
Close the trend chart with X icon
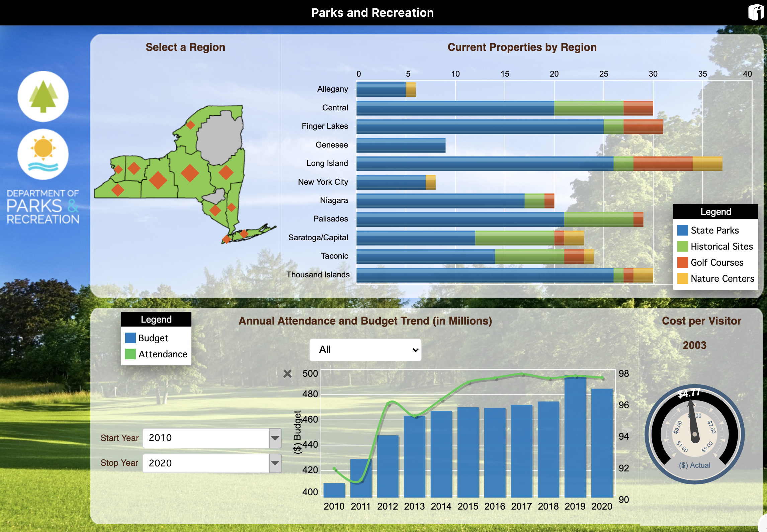coord(287,374)
